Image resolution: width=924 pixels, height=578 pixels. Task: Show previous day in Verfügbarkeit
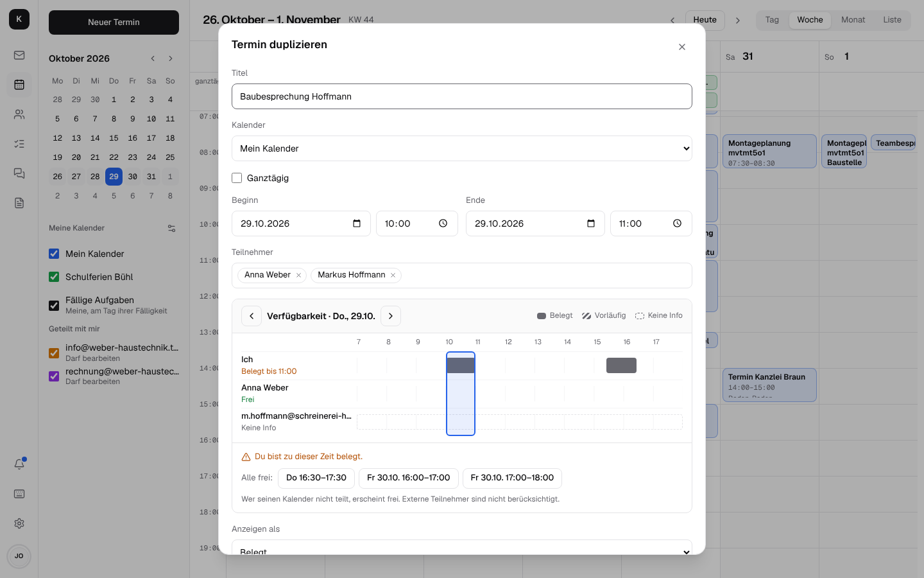coord(252,316)
